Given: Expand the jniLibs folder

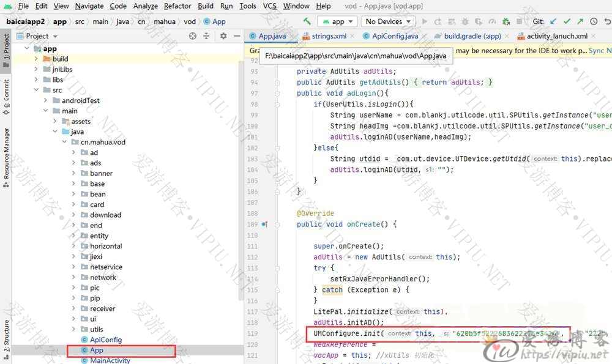Looking at the screenshot, I should pos(36,69).
